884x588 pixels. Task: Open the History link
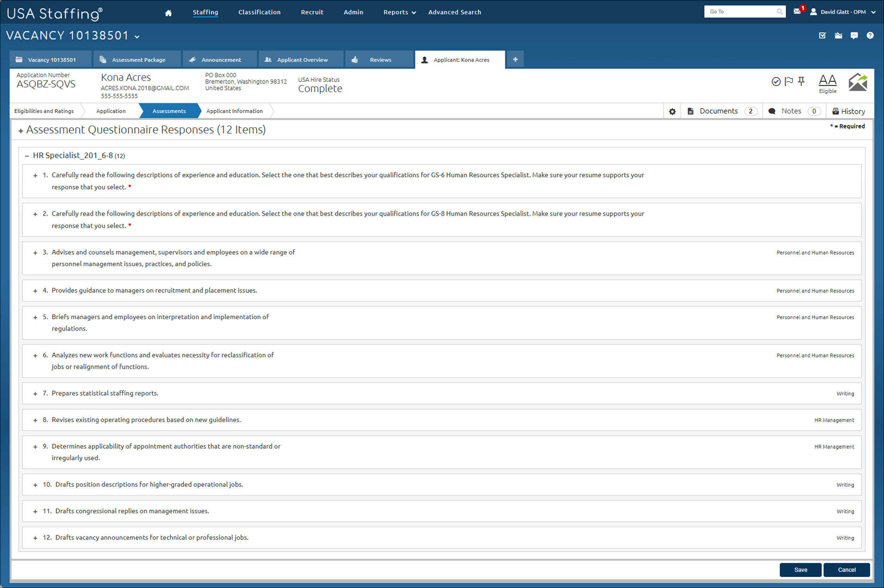[x=848, y=111]
